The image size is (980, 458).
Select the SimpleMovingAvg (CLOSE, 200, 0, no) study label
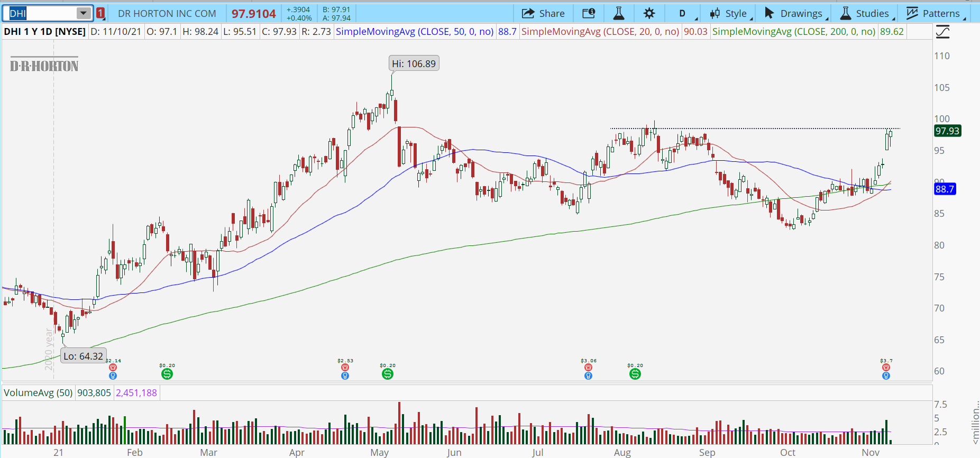coord(794,32)
